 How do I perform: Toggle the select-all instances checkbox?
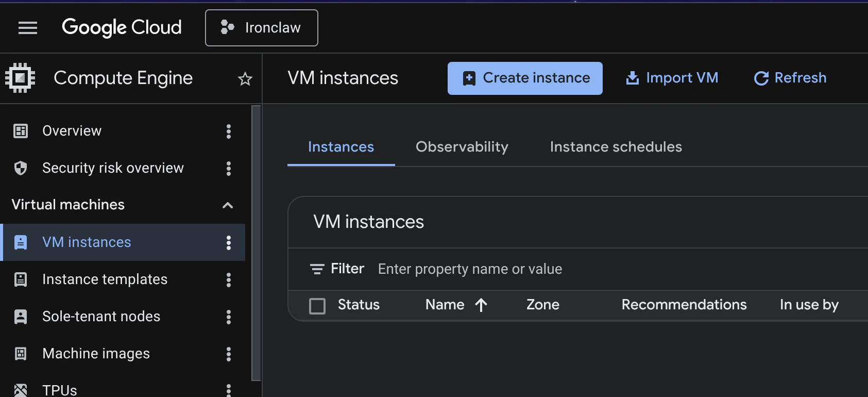tap(317, 306)
